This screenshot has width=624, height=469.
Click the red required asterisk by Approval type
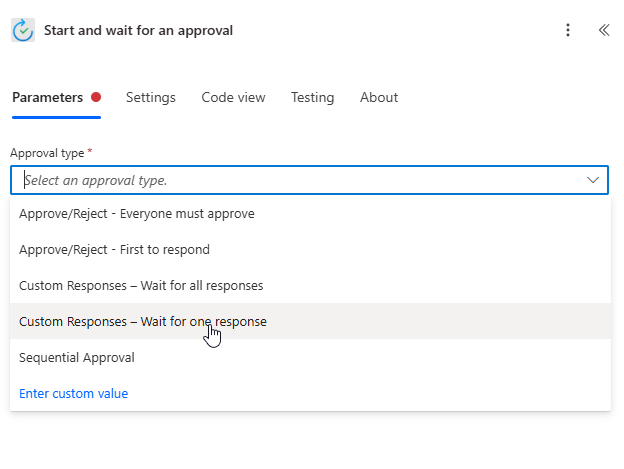click(90, 151)
